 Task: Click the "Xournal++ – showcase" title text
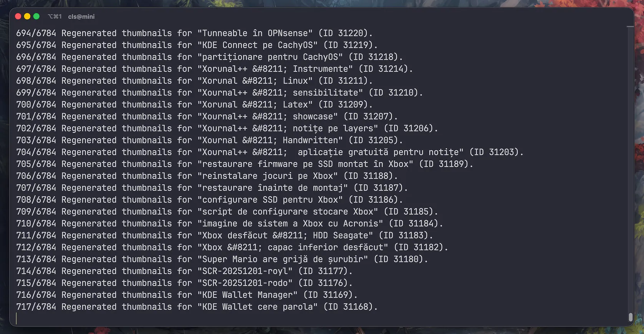267,116
